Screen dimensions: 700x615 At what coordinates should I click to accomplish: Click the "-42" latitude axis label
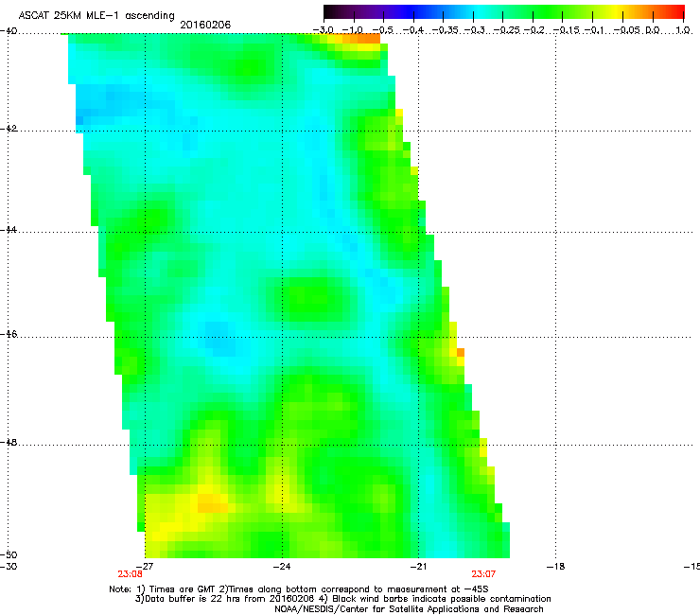[x=9, y=129]
